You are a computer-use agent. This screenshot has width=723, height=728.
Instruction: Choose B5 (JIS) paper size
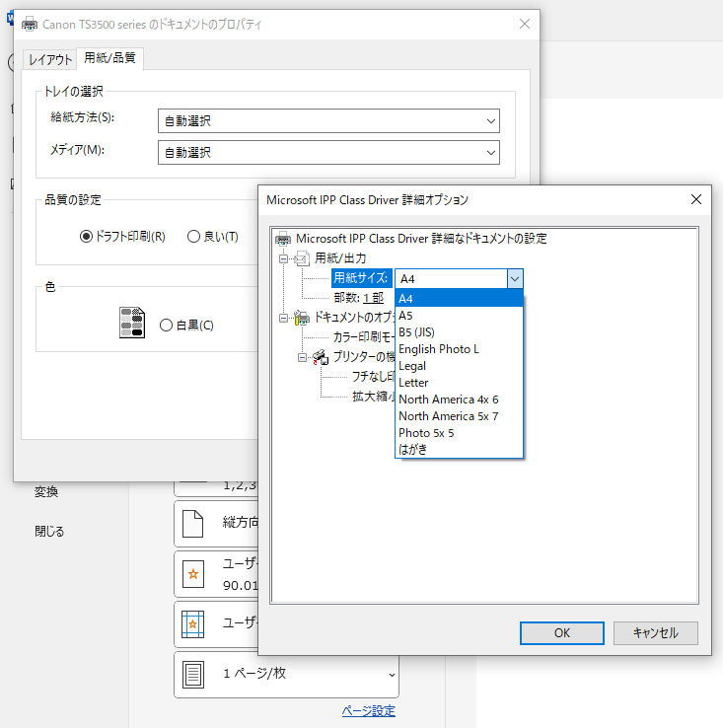click(459, 332)
